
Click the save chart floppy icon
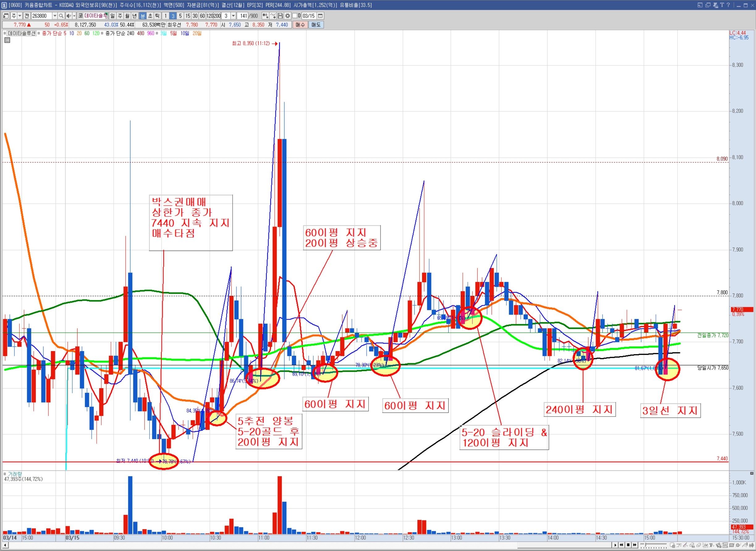click(280, 16)
